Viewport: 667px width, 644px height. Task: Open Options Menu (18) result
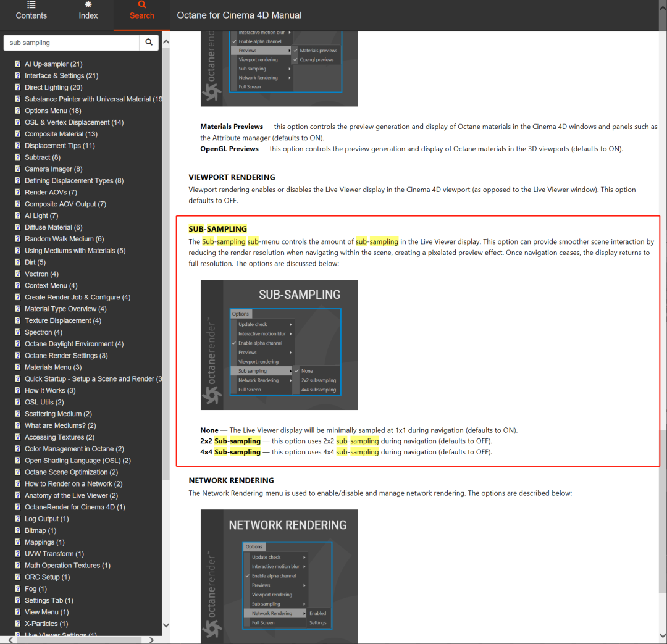pos(52,111)
